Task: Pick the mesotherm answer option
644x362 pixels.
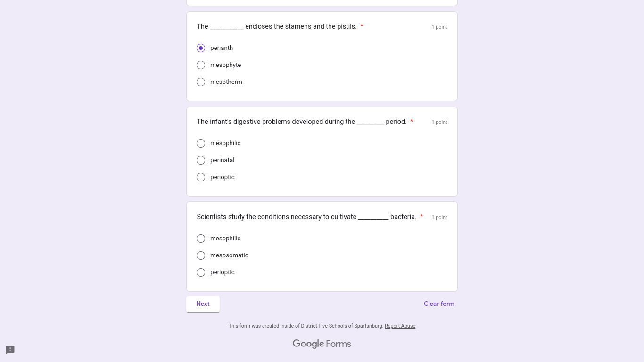Action: tap(201, 82)
